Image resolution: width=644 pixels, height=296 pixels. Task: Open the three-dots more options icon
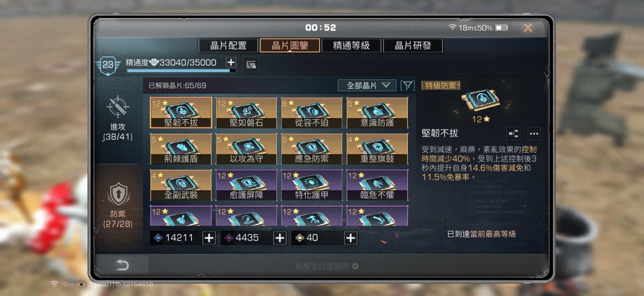pos(534,133)
